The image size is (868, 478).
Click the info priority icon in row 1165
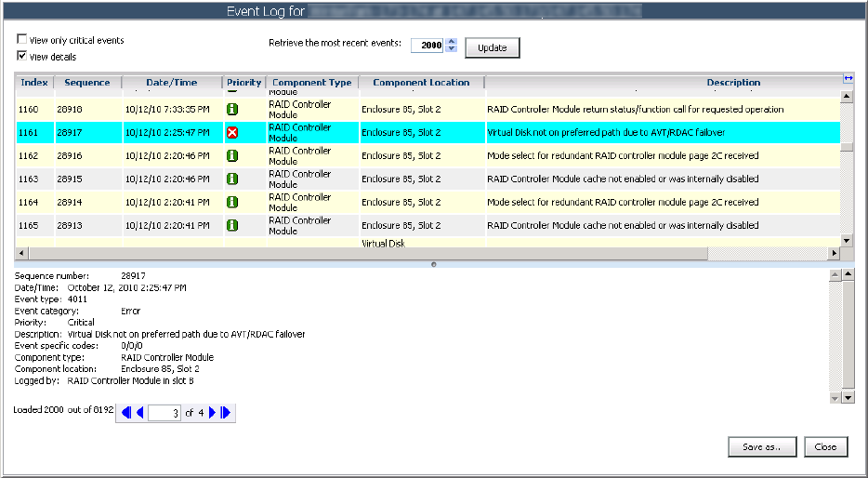[232, 225]
